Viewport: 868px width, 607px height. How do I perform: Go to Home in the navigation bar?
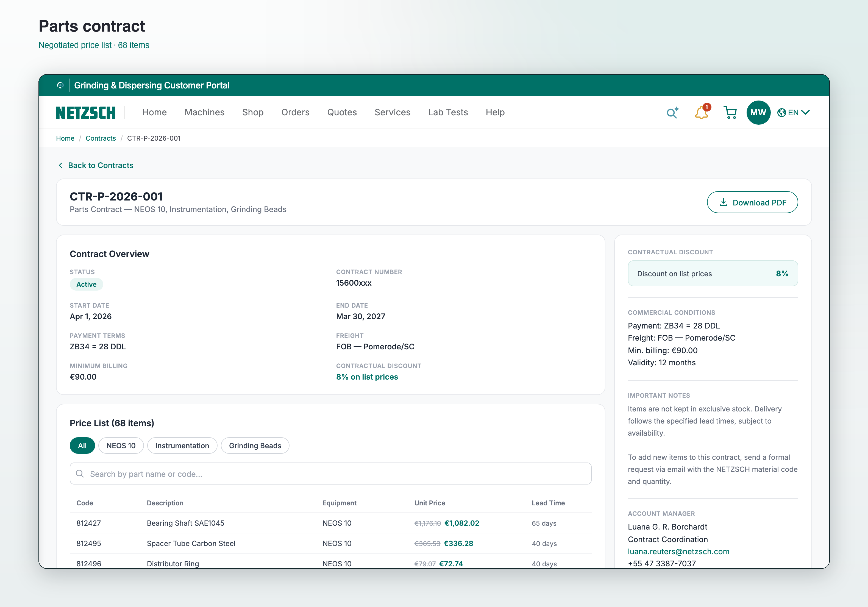(x=154, y=112)
